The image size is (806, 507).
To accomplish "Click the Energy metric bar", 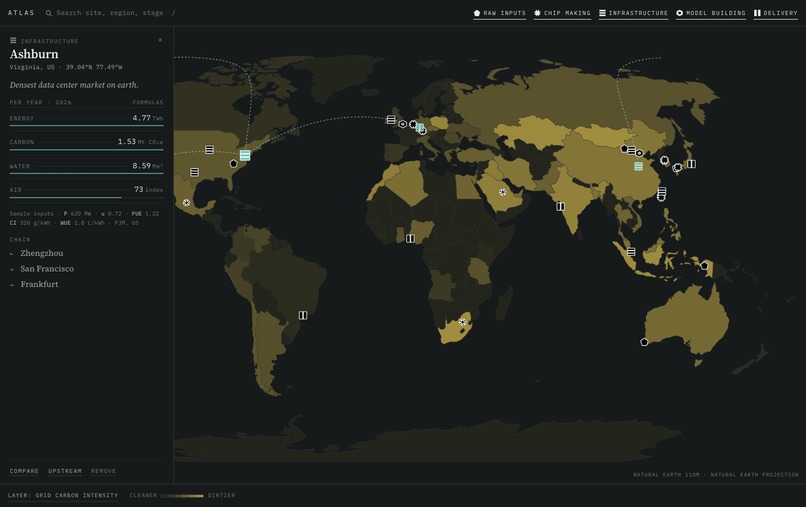I will [86, 125].
